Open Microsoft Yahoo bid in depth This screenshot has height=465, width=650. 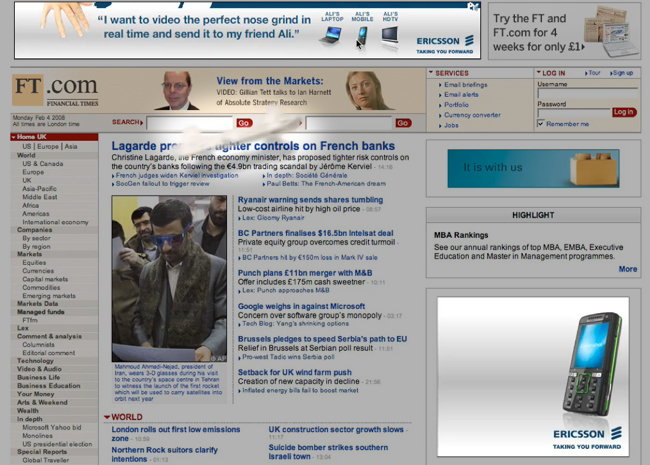[52, 427]
